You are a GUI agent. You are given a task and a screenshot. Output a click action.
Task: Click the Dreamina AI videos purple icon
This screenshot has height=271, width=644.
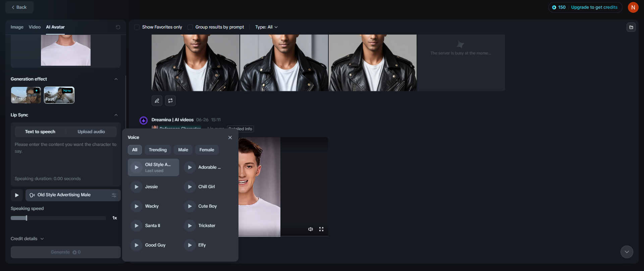pyautogui.click(x=144, y=120)
